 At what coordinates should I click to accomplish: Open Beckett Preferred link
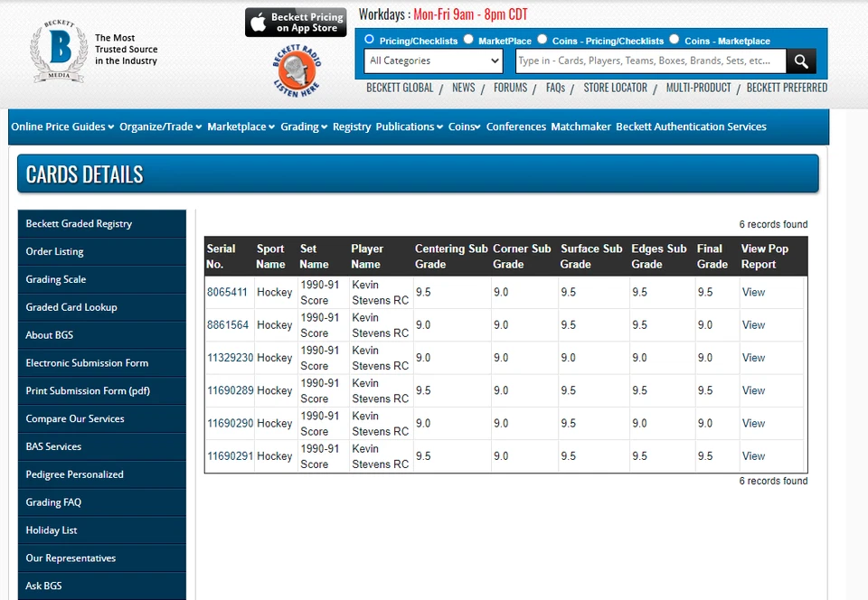click(x=787, y=88)
